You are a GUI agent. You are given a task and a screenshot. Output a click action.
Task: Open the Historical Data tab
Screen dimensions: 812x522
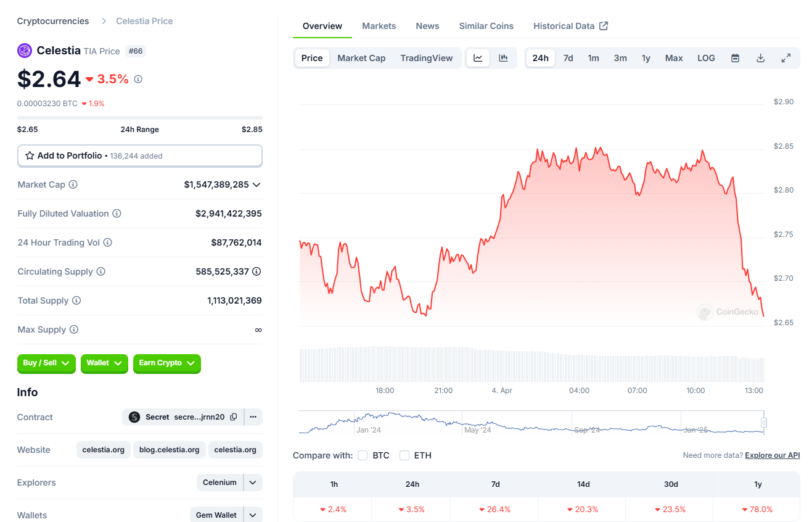coord(571,26)
